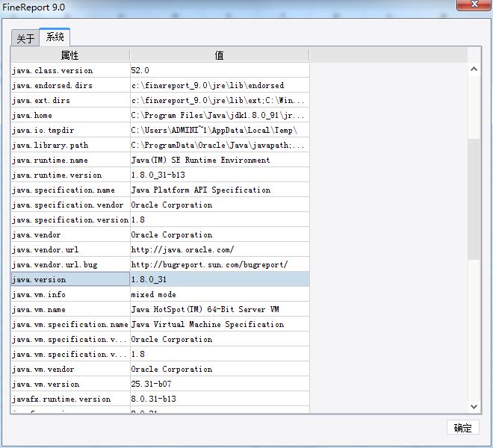Click the mixed mode value
493x448 pixels.
pyautogui.click(x=220, y=294)
